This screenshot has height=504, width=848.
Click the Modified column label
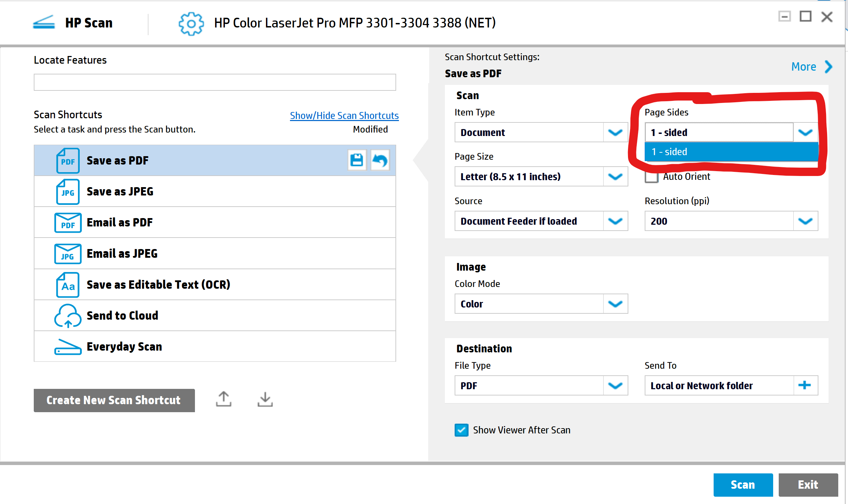370,129
